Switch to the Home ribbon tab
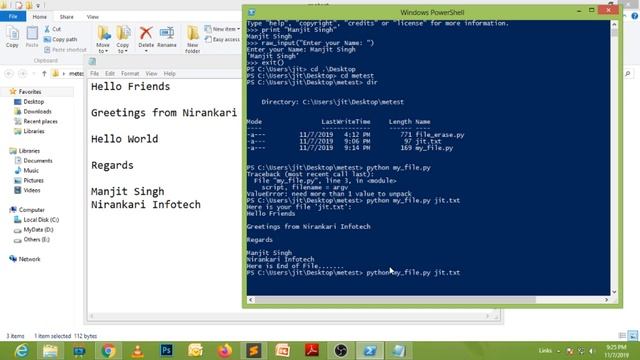Screen dimensions: 640x360 click(x=40, y=17)
